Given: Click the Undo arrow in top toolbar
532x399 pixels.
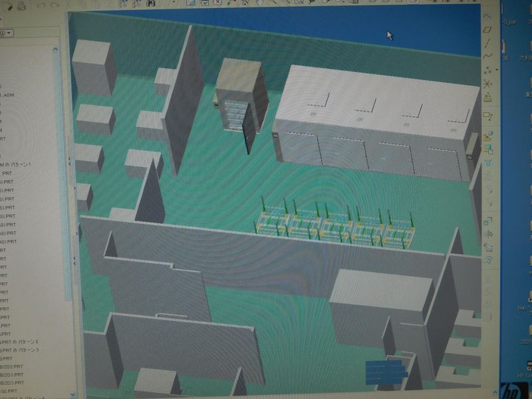Looking at the screenshot, I should pyautogui.click(x=42, y=3).
